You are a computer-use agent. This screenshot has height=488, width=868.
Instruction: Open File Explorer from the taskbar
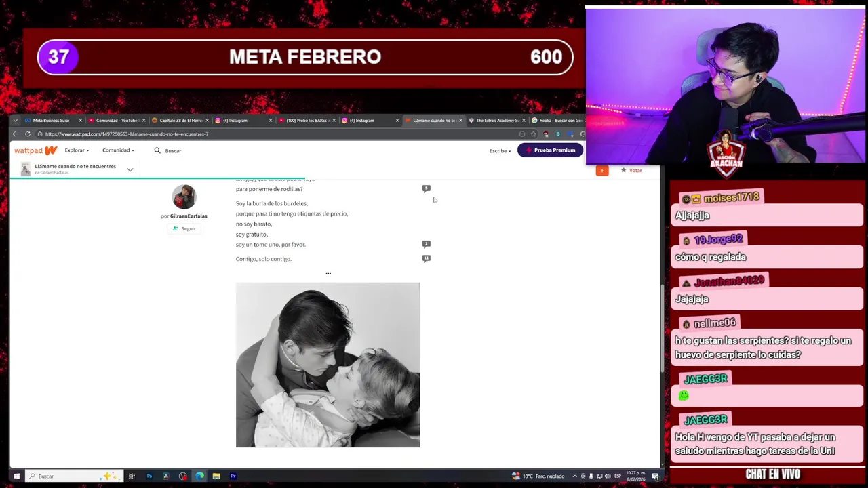(x=216, y=476)
